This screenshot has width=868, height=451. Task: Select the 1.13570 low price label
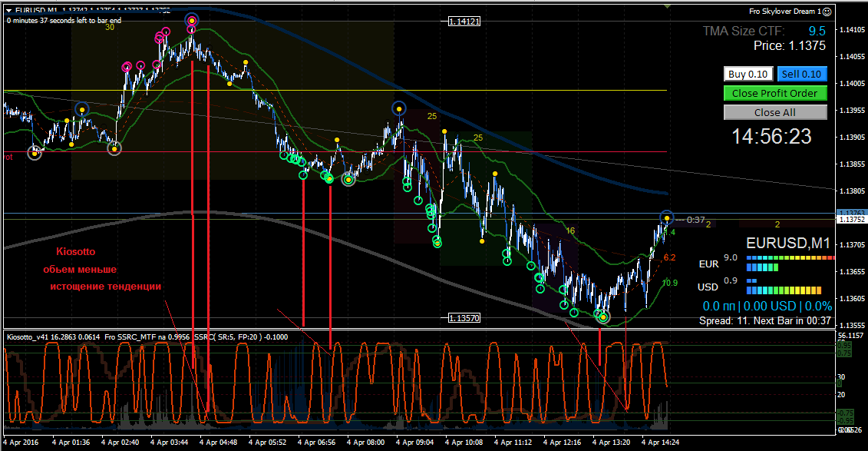(464, 318)
